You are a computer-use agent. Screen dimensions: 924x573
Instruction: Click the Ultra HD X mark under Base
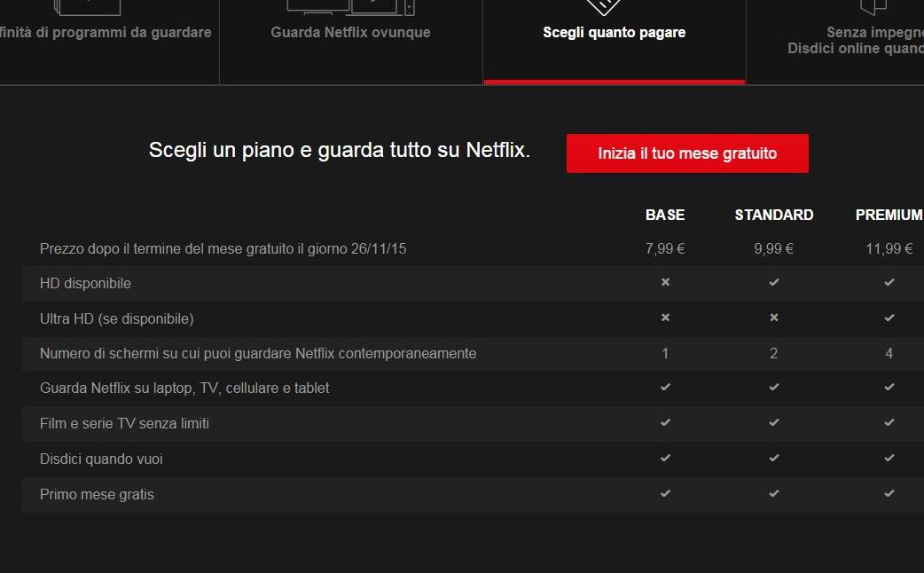click(x=665, y=318)
